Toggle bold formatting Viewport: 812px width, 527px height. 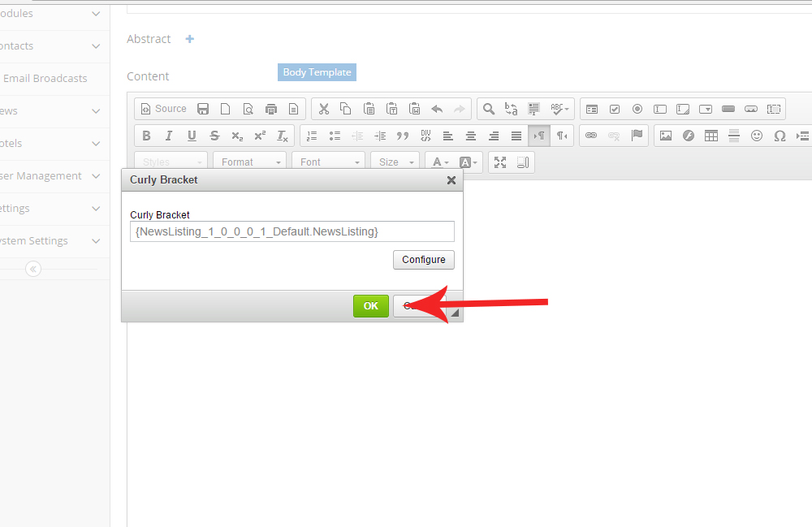[146, 136]
